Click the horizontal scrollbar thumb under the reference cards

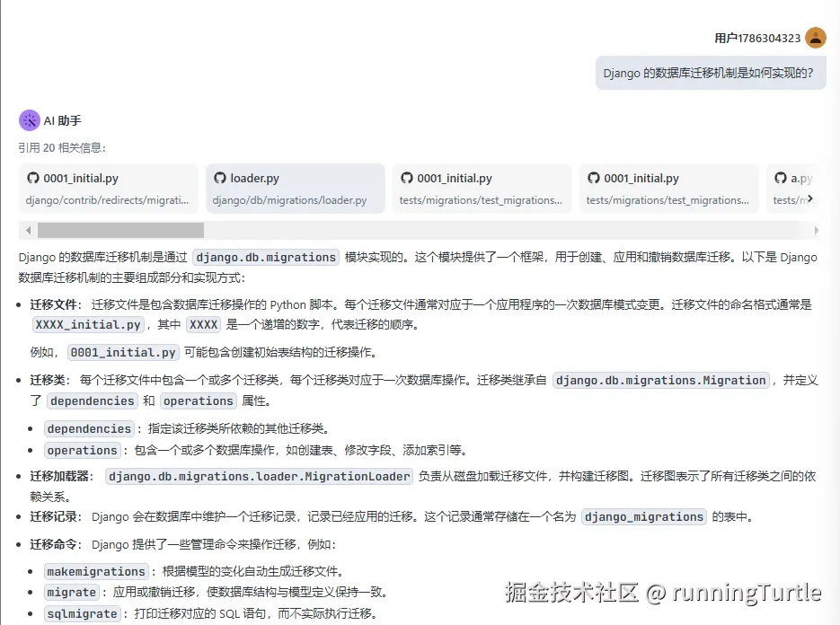(120, 230)
